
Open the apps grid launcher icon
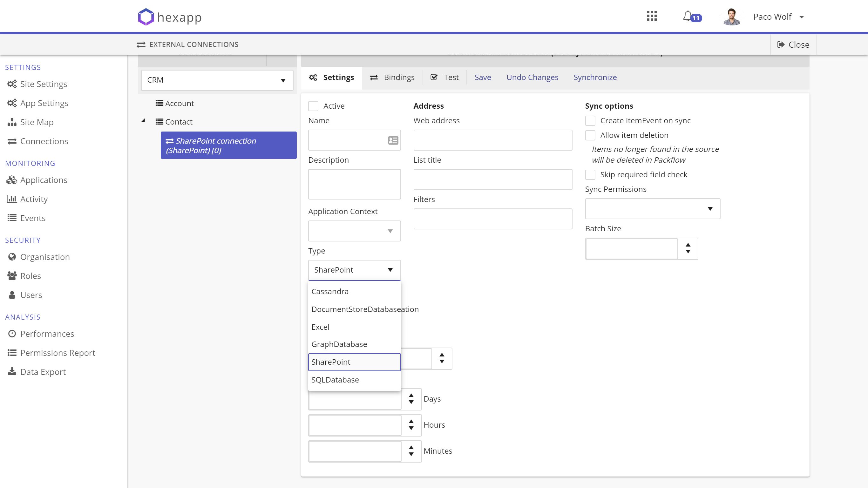(x=652, y=16)
